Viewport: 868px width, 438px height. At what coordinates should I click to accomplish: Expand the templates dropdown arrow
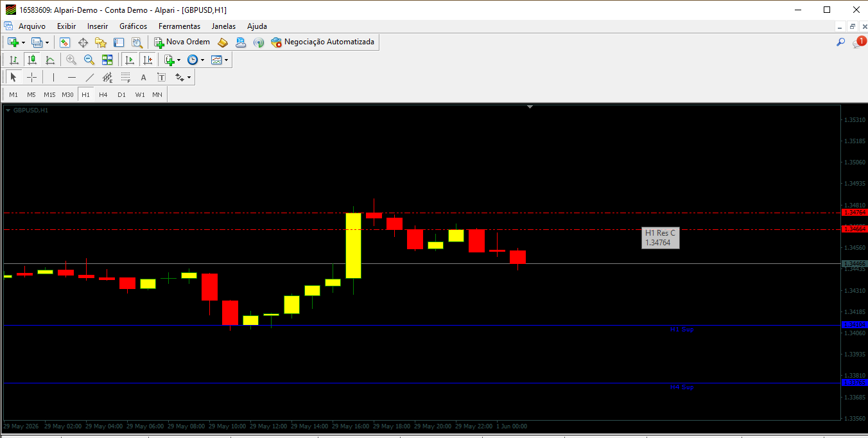227,60
